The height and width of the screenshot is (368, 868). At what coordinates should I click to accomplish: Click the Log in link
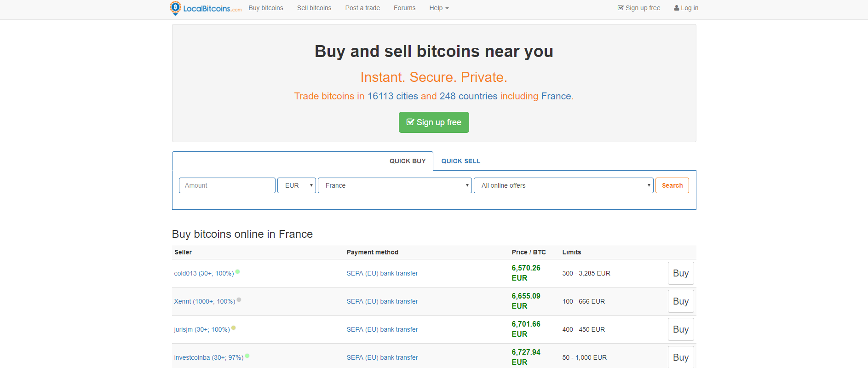686,8
